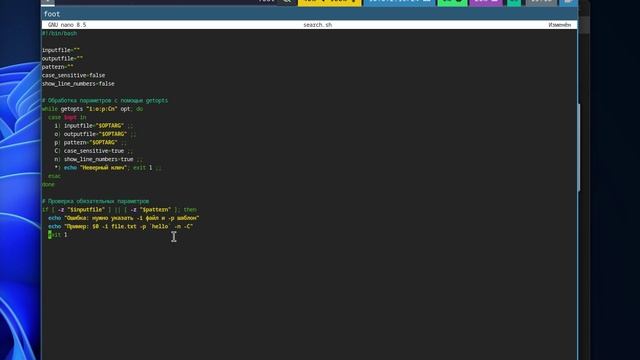Click the 'search.sh' filename in nano header
The width and height of the screenshot is (640, 360).
[318, 25]
